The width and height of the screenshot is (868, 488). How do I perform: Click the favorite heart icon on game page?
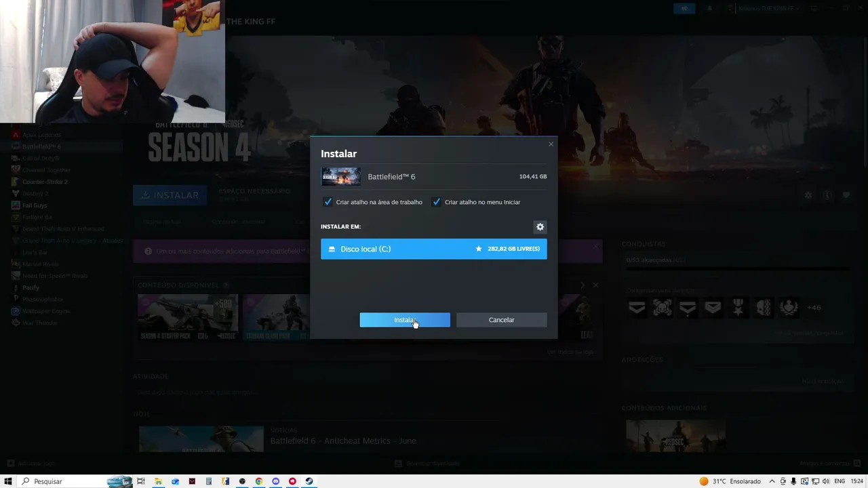846,195
